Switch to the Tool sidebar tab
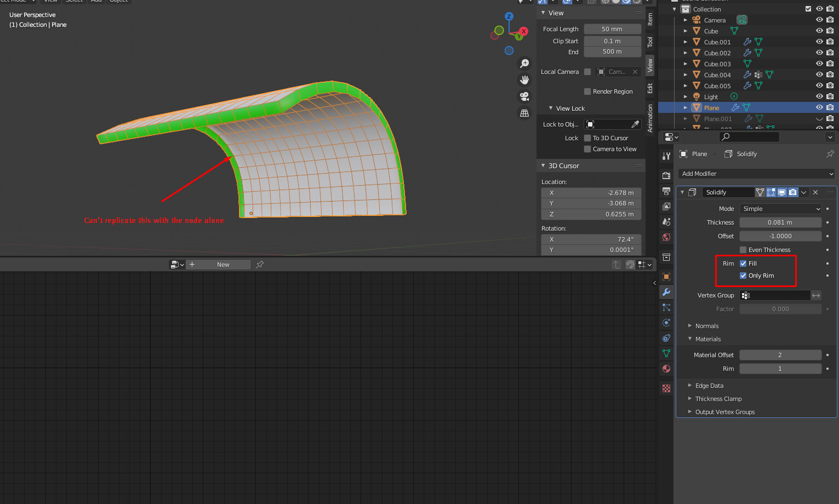Viewport: 839px width, 504px height. pos(650,42)
